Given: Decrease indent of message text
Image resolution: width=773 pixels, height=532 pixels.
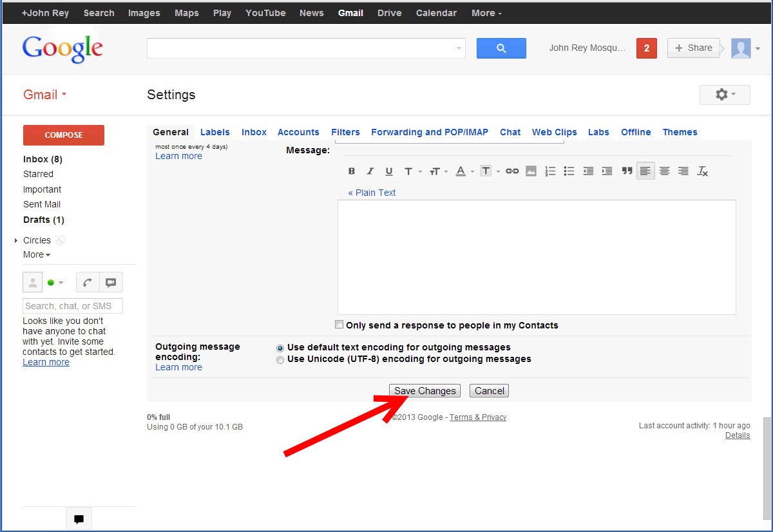Looking at the screenshot, I should click(588, 171).
